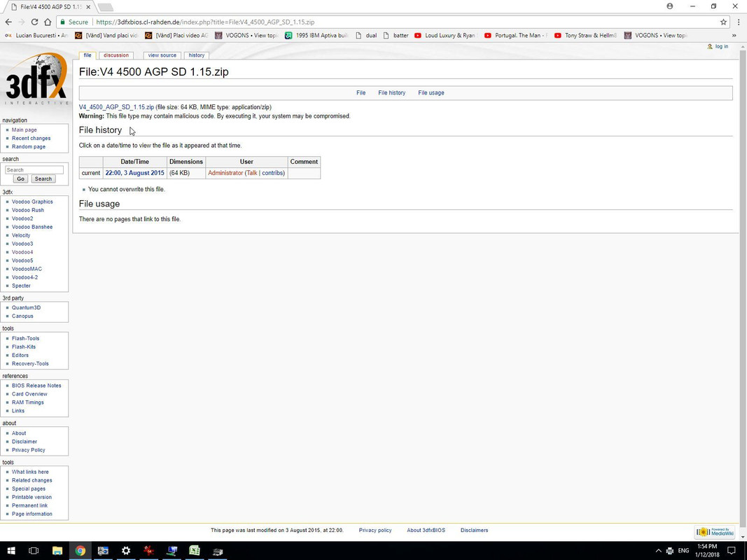Open Chrome's three-dot menu
Viewport: 747px width, 560px height.
click(739, 22)
